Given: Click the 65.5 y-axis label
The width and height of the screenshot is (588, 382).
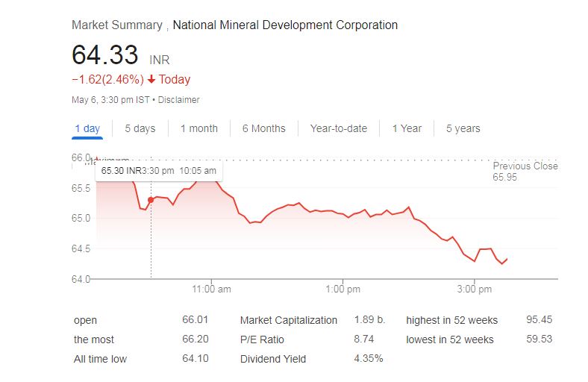Looking at the screenshot, I should pyautogui.click(x=81, y=188).
